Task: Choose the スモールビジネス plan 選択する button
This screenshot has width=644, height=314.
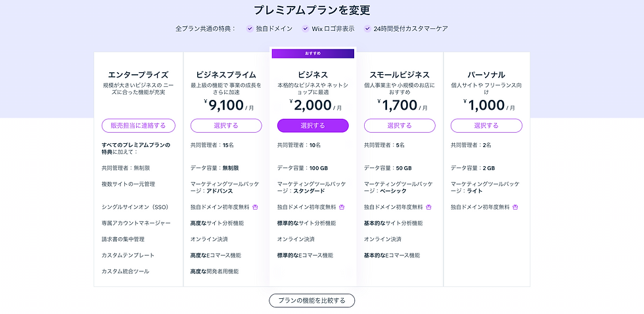Action: [400, 125]
